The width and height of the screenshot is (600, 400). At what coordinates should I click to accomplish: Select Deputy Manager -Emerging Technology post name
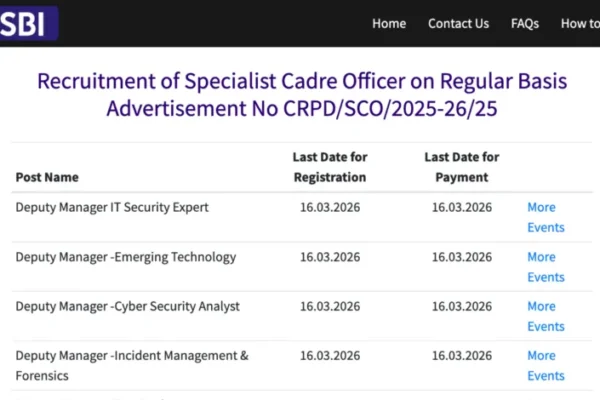point(126,257)
